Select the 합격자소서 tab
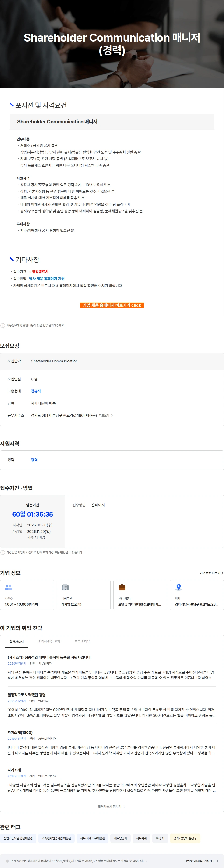This screenshot has height=868, width=224. point(17,642)
